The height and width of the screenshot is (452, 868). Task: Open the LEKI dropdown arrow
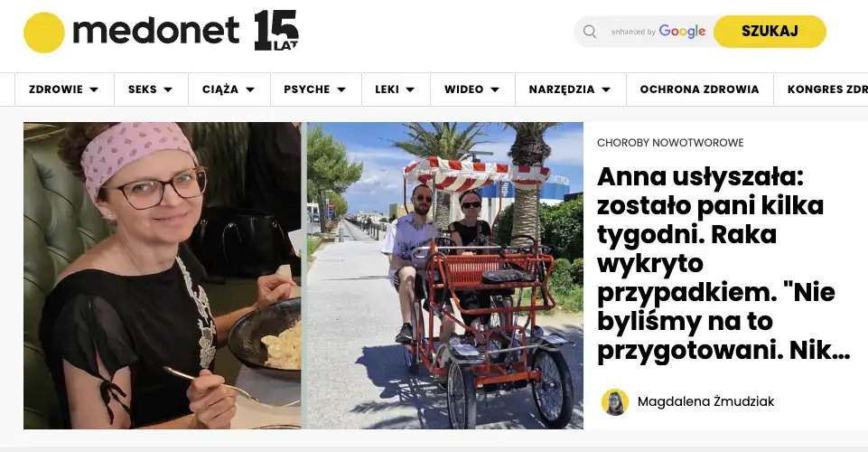click(410, 89)
